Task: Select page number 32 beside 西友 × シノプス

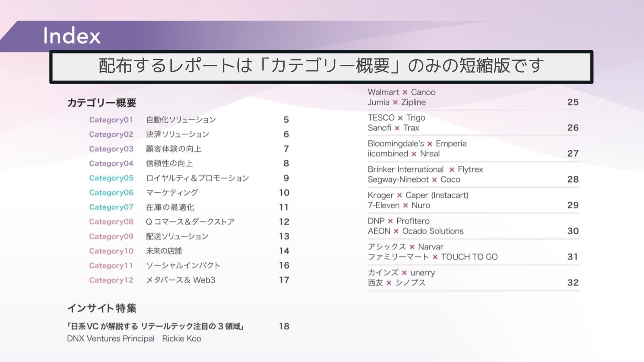Action: 573,283
